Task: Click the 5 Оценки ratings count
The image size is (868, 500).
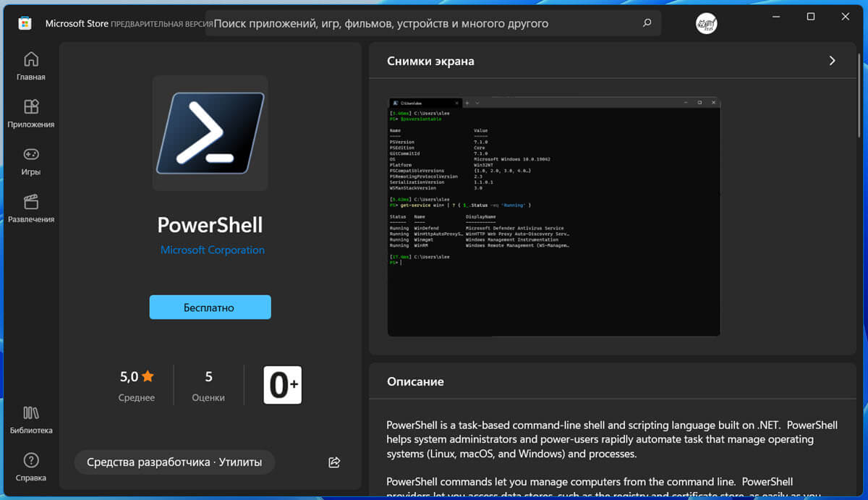Action: tap(208, 385)
